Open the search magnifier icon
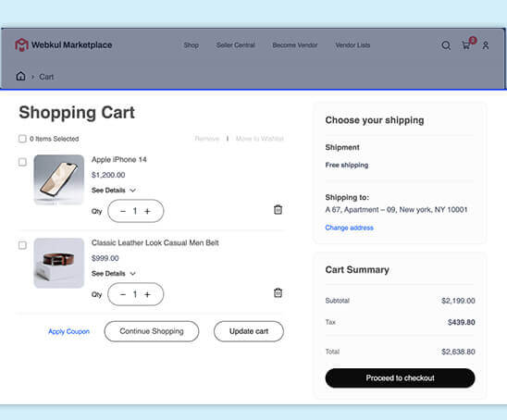The height and width of the screenshot is (420, 507). click(446, 45)
